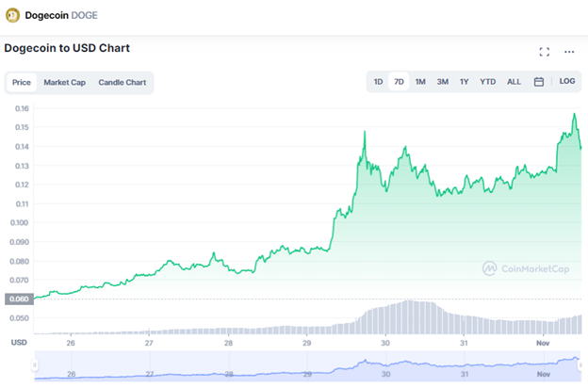
Task: Click the Dogecoin coin logo icon
Action: pos(12,15)
